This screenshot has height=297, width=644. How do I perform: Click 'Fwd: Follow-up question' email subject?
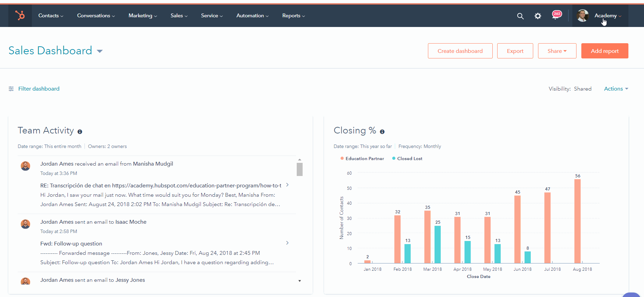[71, 244]
